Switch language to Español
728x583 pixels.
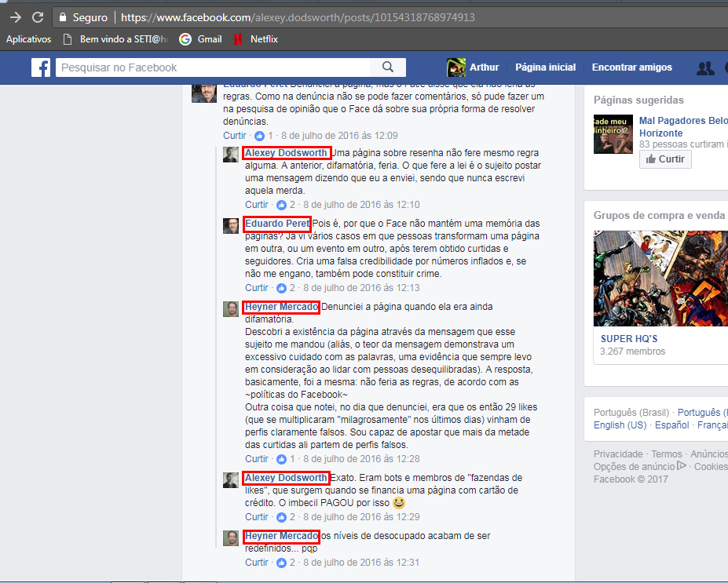tap(671, 425)
